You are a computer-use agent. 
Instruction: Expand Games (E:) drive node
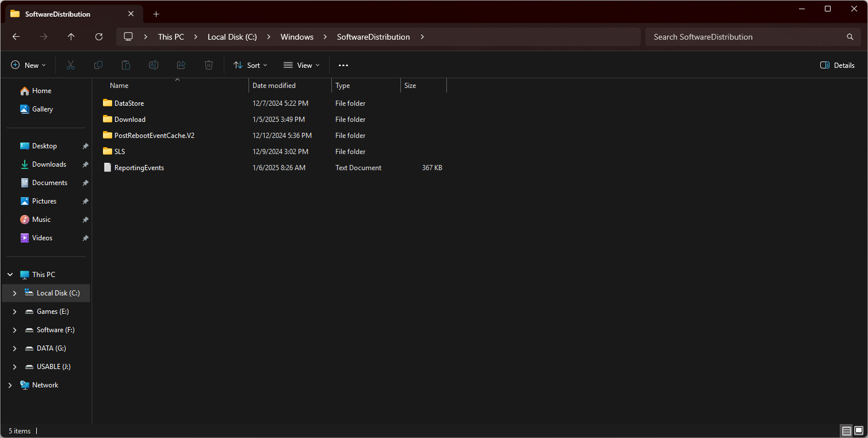click(x=15, y=312)
